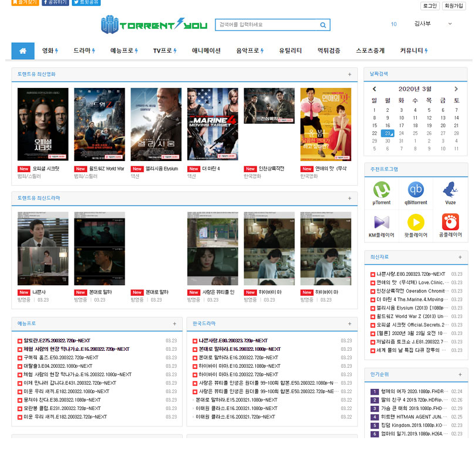Open the TV프로 menu
This screenshot has width=476, height=451.
pyautogui.click(x=165, y=51)
